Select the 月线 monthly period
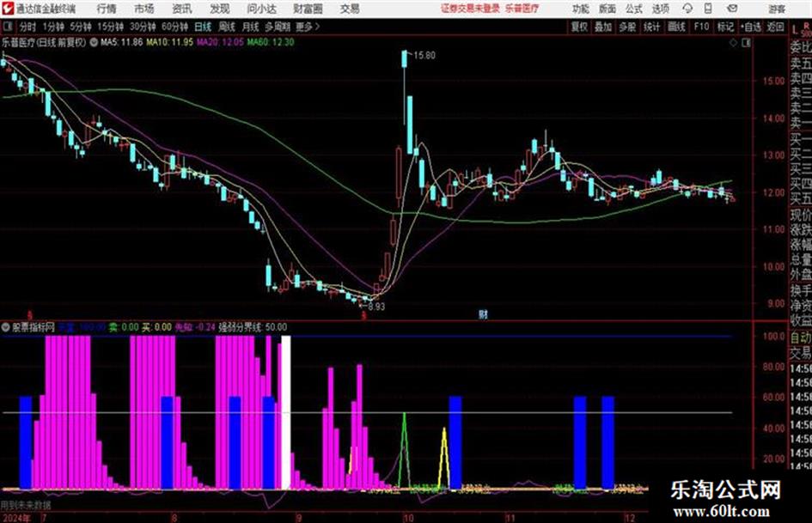 (251, 27)
